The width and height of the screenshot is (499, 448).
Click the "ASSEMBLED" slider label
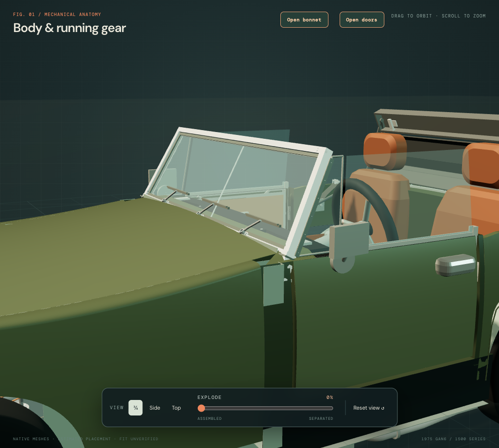(209, 418)
